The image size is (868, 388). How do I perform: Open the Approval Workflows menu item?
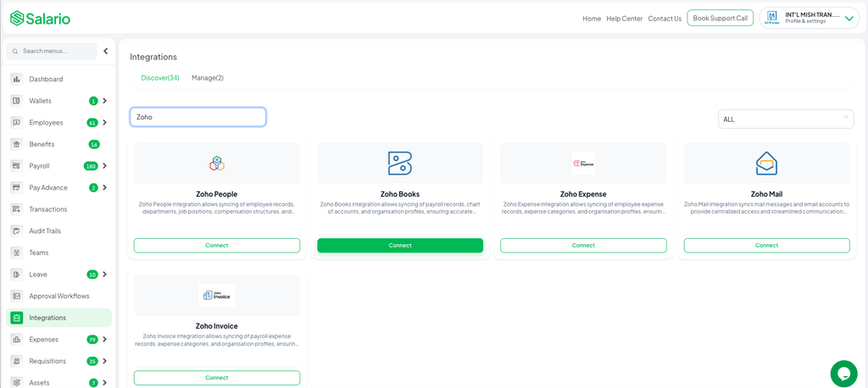click(x=58, y=297)
